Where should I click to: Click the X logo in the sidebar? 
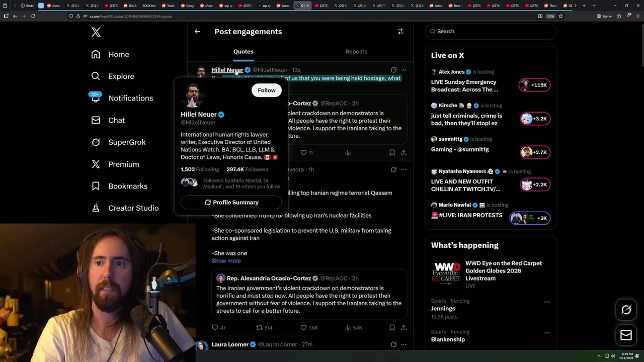coord(96,32)
